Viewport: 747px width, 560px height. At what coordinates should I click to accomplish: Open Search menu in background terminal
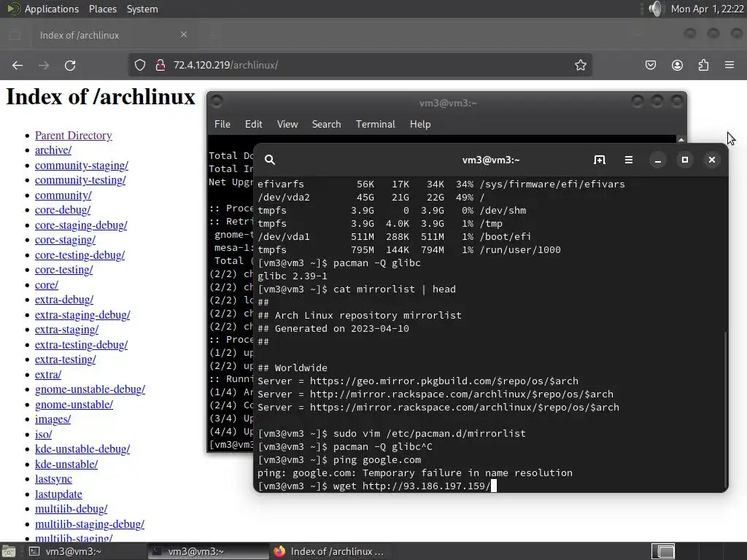326,124
